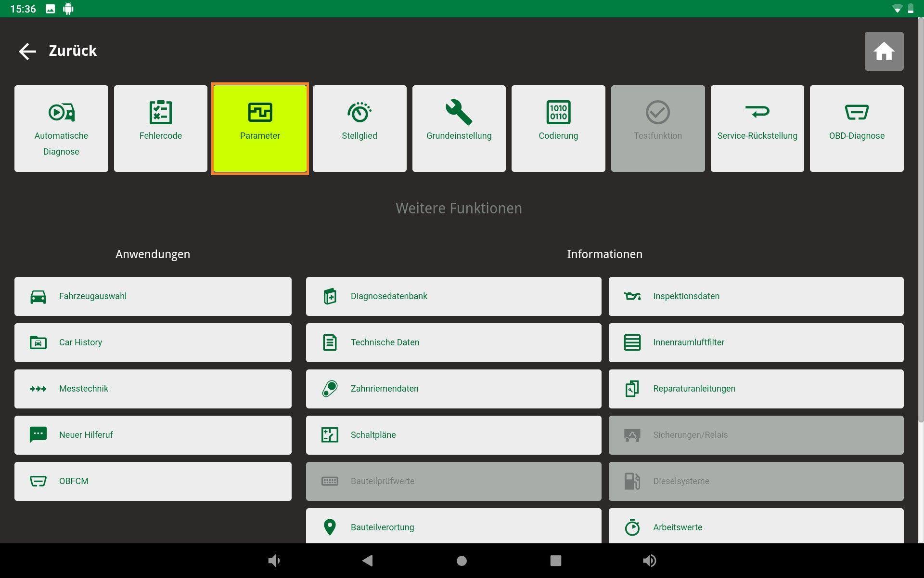Tap disabled Dieselsysteme entry
924x578 pixels.
(x=756, y=481)
